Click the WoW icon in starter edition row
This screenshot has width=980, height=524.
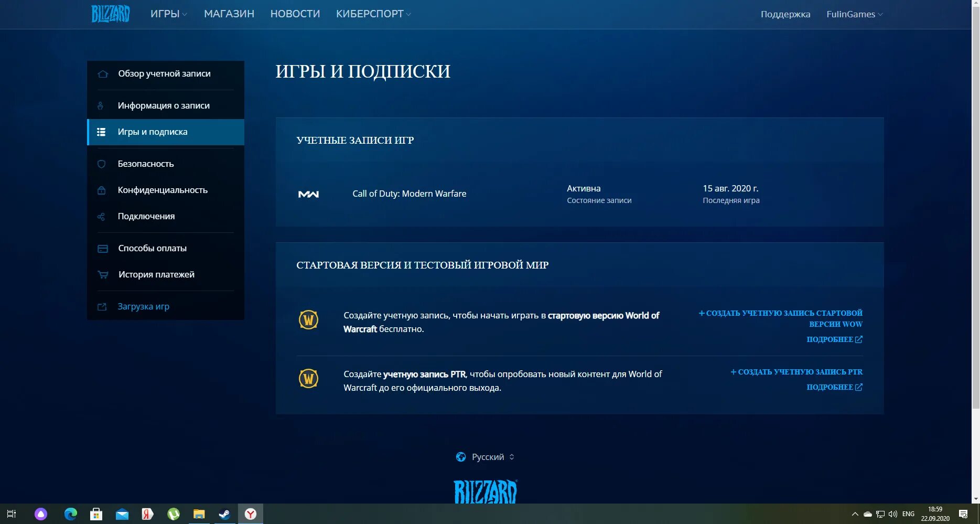click(x=308, y=319)
